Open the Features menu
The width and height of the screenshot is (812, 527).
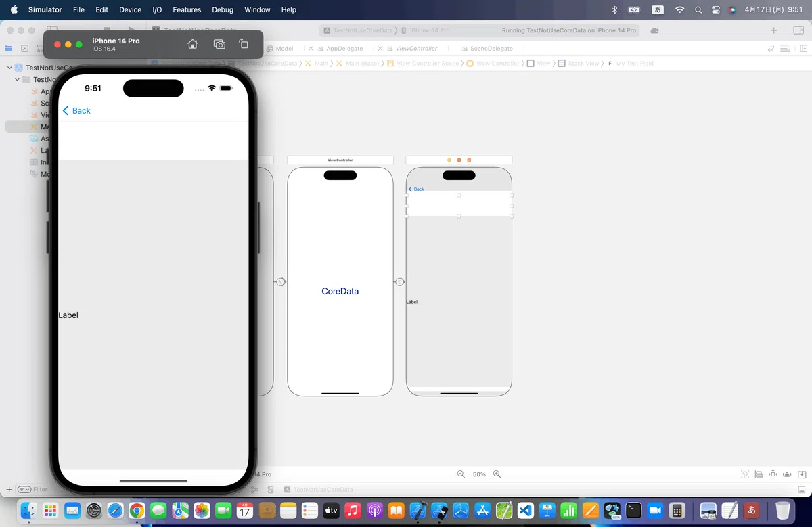(187, 9)
